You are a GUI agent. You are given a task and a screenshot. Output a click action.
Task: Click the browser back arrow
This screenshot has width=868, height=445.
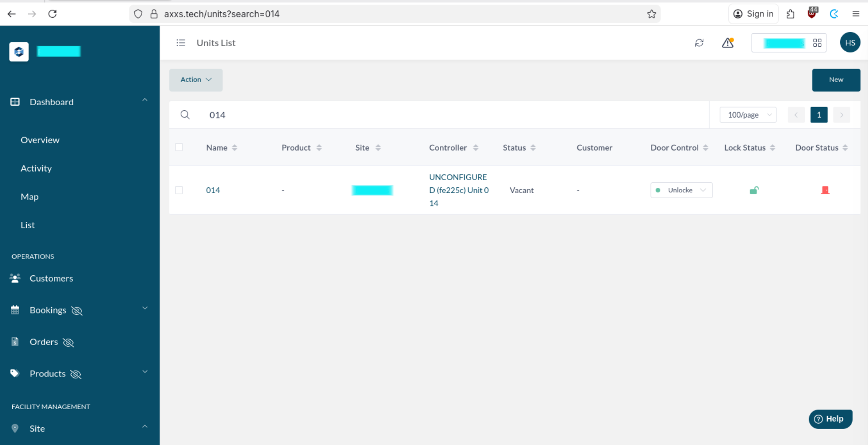coord(12,14)
